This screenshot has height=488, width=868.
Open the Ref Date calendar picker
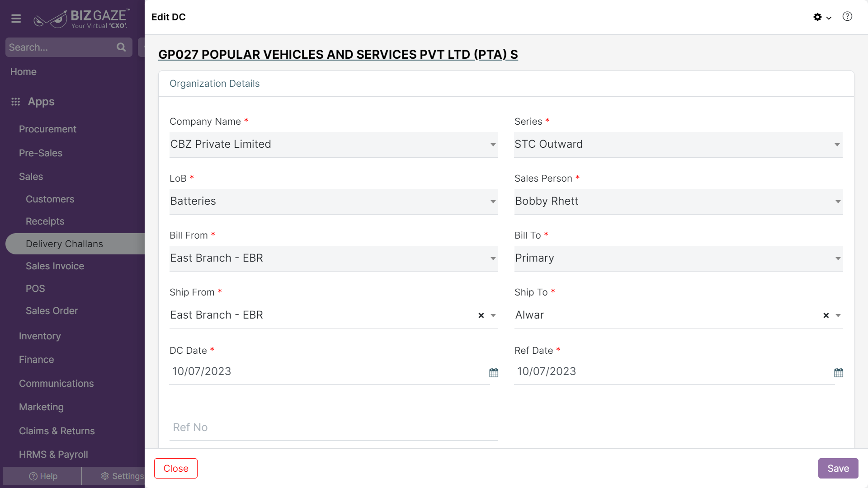click(x=839, y=372)
